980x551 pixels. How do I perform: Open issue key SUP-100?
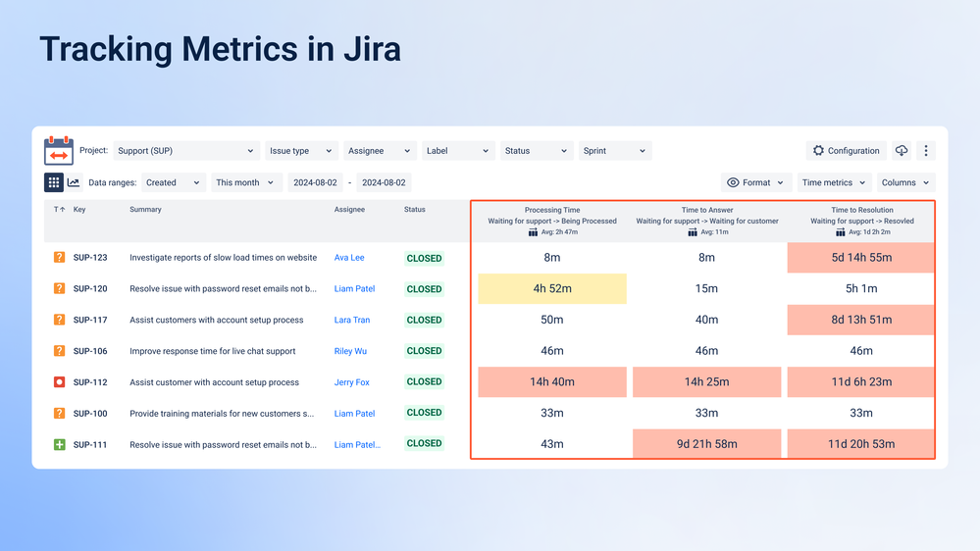90,414
